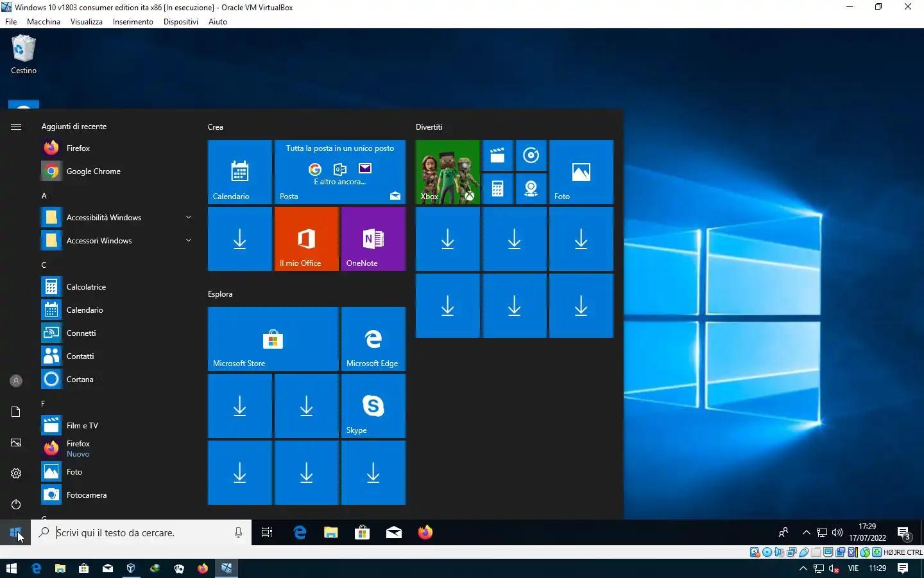
Task: Open the small Maps tile in Divertiti
Action: click(x=531, y=189)
